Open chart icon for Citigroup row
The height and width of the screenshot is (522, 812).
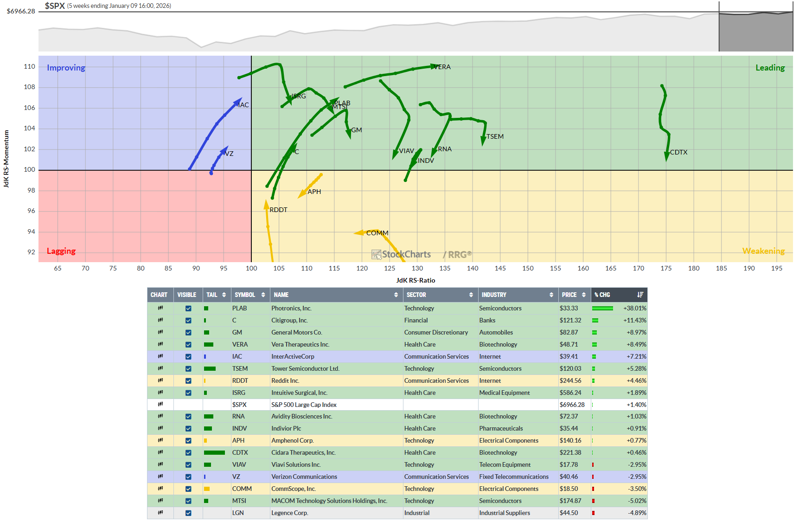[160, 320]
